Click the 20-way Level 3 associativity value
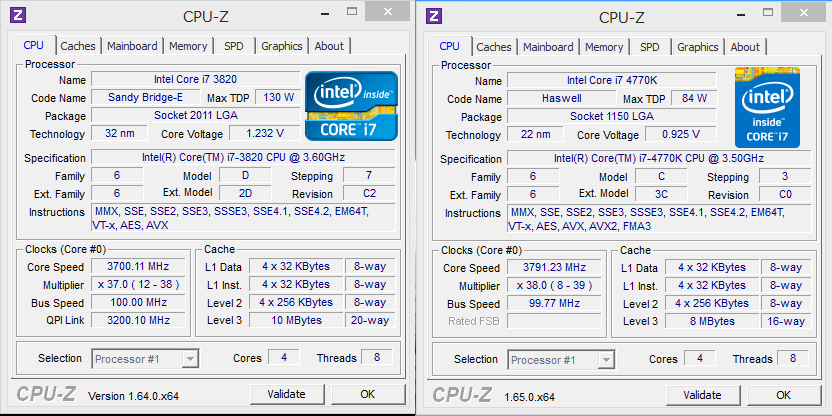 pos(370,320)
